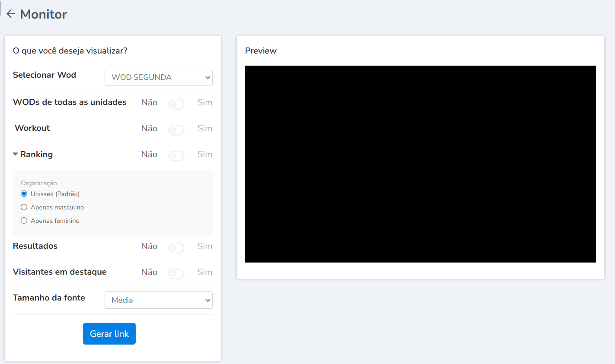615x364 pixels.
Task: Click the Ranking section label
Action: [x=36, y=154]
